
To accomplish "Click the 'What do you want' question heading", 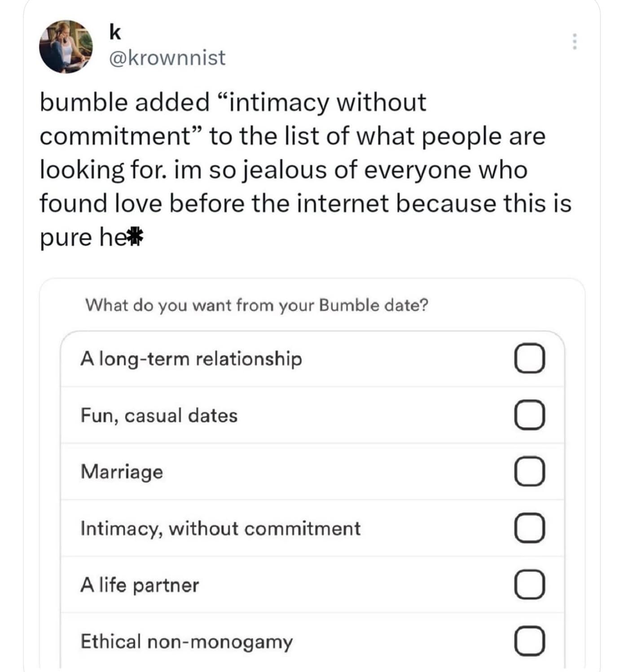I will coord(257,305).
